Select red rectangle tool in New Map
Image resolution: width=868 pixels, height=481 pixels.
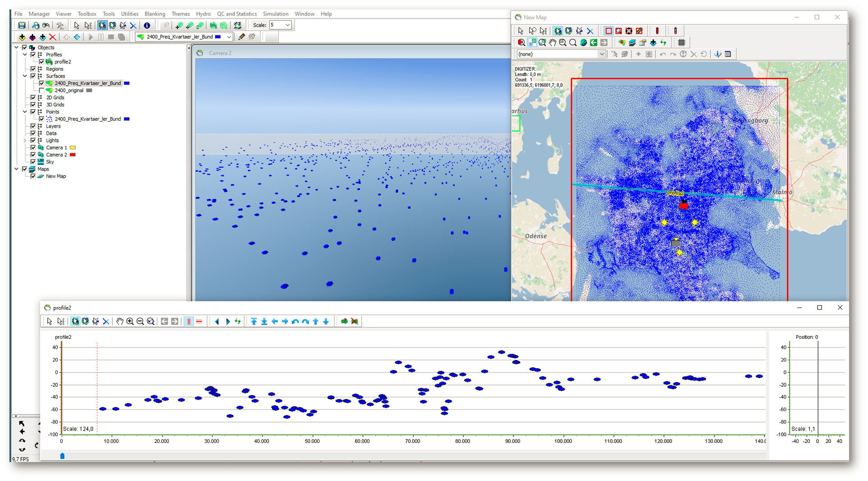[x=609, y=31]
